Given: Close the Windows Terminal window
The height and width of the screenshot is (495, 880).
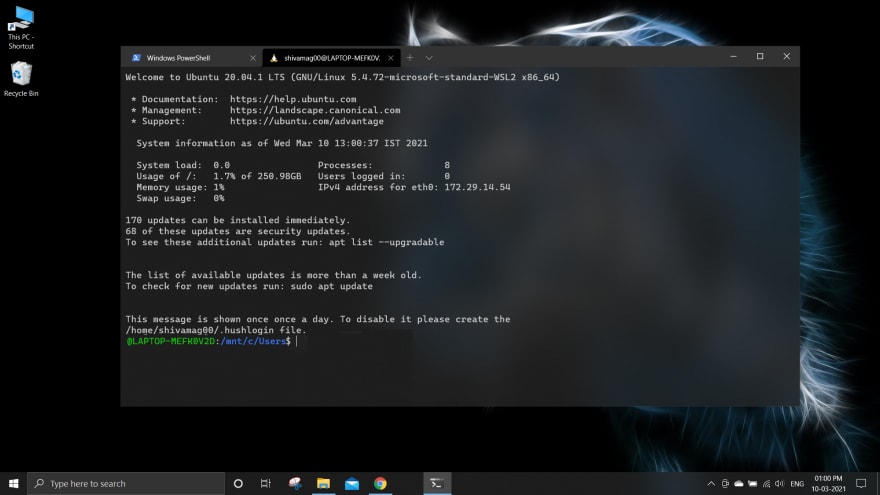Looking at the screenshot, I should [x=786, y=56].
